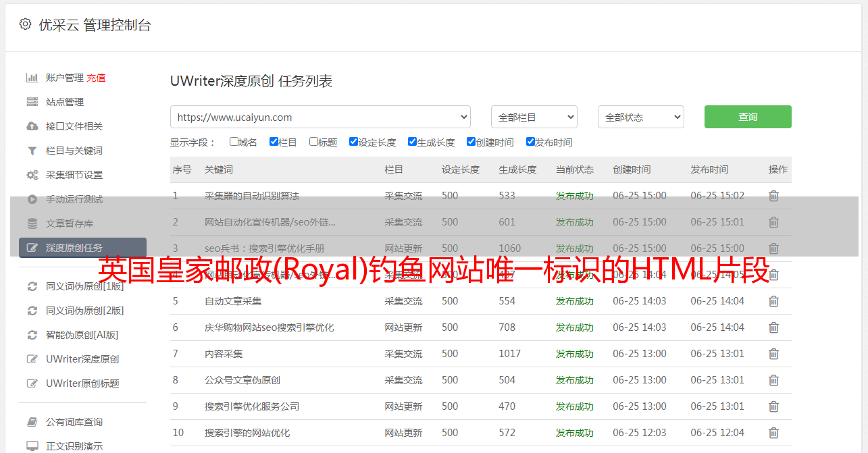
Task: Open the site URL dropdown
Action: tap(320, 117)
